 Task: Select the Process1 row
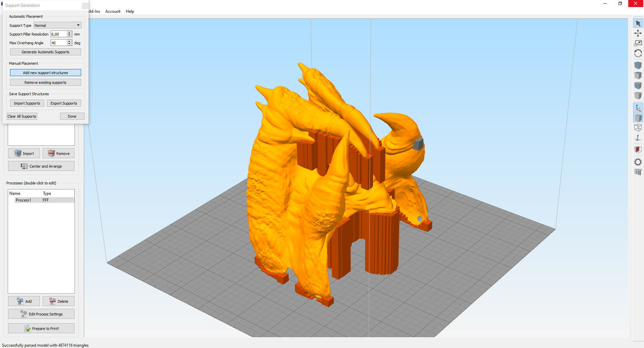(x=41, y=200)
